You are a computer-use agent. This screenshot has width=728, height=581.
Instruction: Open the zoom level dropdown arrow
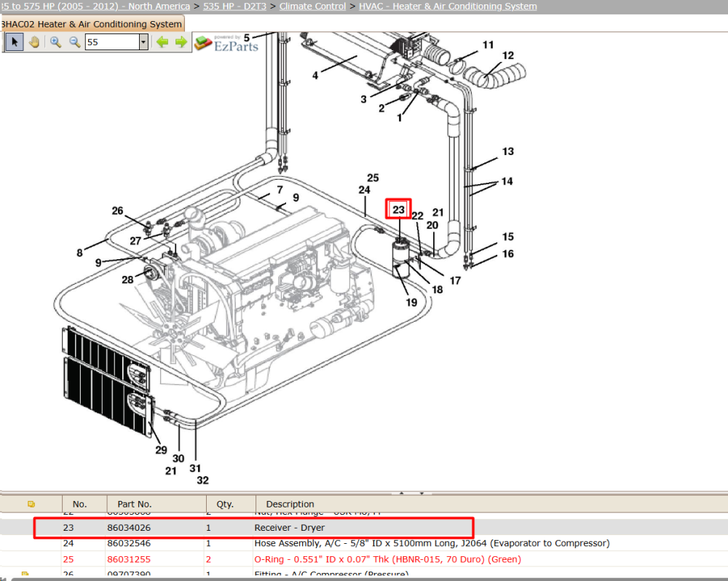[x=143, y=42]
